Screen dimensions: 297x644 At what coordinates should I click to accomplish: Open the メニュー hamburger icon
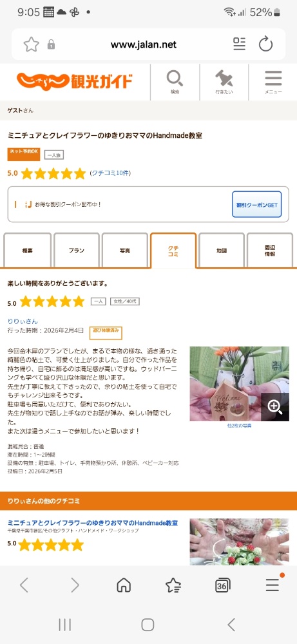(x=273, y=82)
